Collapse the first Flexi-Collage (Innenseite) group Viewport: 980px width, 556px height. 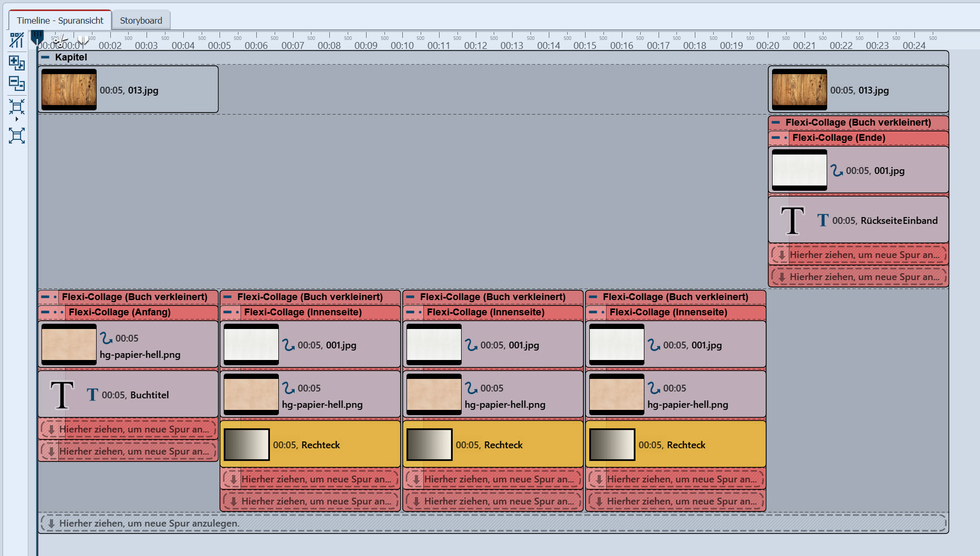[x=228, y=312]
